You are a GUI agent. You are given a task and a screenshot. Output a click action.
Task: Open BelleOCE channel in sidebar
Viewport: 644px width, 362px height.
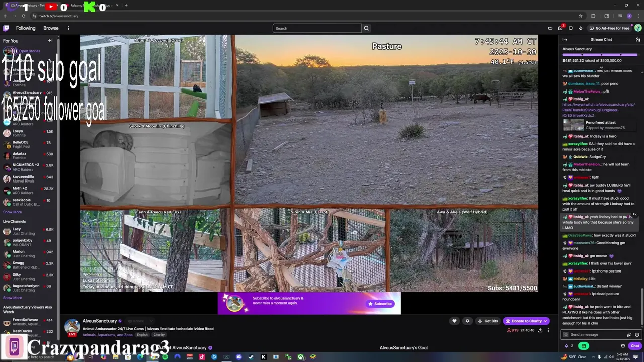click(x=29, y=145)
